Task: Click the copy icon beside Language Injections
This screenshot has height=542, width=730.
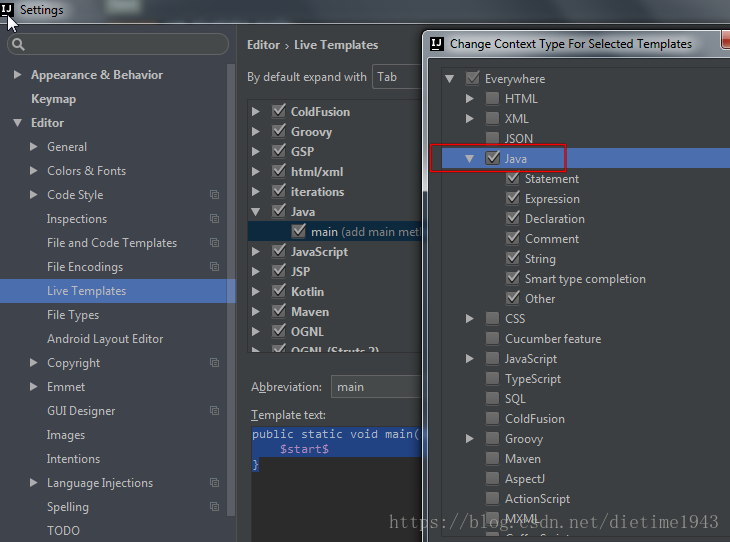Action: (214, 482)
